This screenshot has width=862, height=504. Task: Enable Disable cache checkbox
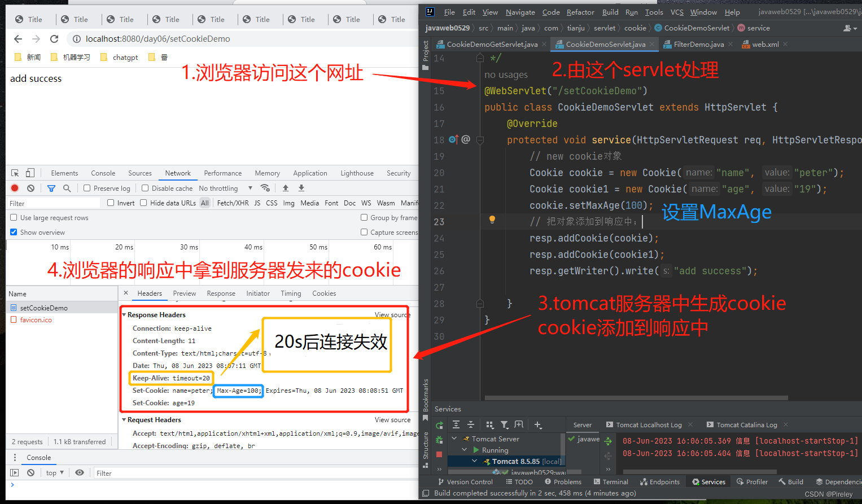click(x=145, y=188)
